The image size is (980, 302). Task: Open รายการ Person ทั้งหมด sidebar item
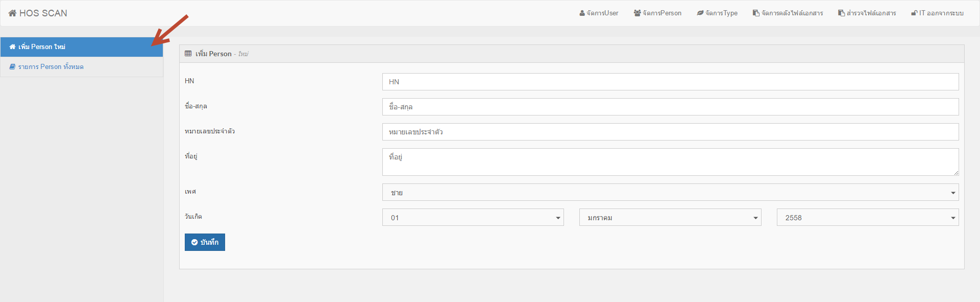click(x=51, y=67)
